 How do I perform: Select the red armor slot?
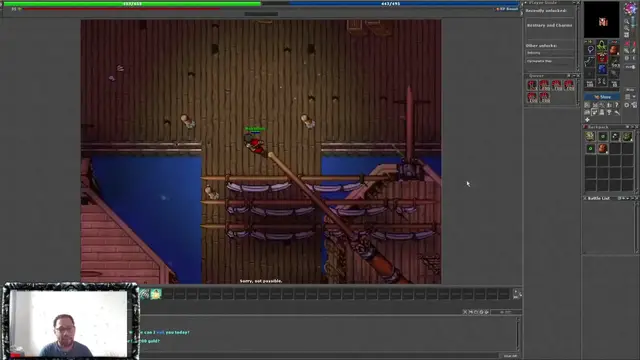[602, 58]
